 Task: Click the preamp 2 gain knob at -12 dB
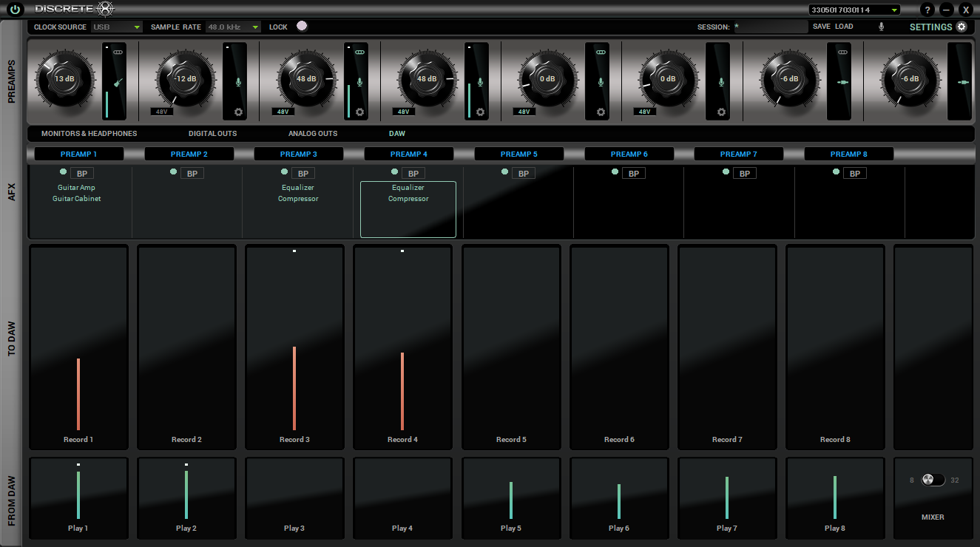click(185, 78)
